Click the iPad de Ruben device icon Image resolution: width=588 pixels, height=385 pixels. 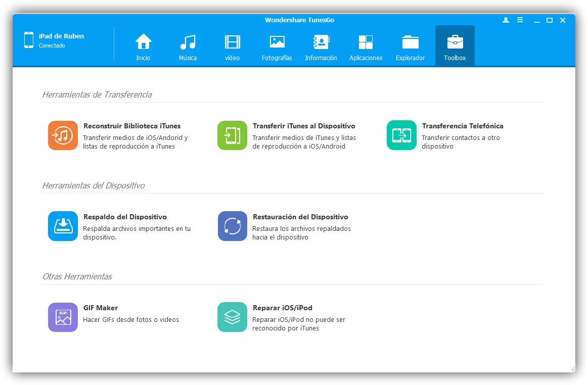[29, 40]
